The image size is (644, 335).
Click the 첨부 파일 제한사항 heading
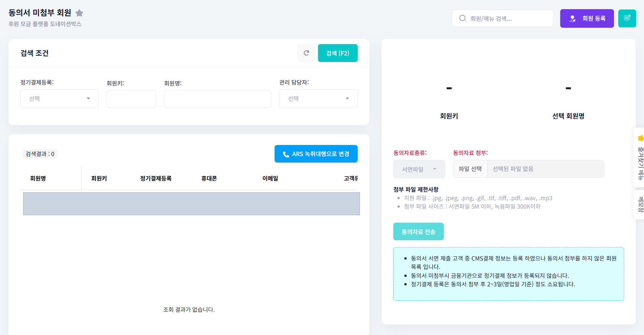(416, 189)
